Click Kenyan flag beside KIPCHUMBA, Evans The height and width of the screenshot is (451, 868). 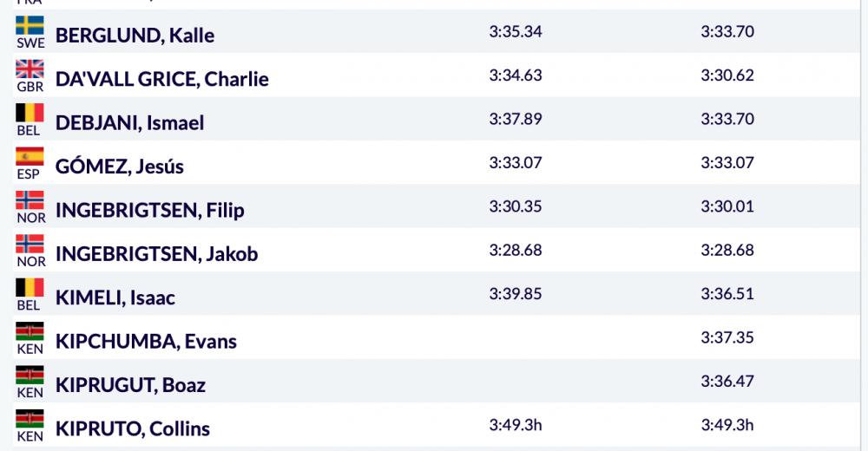(30, 331)
